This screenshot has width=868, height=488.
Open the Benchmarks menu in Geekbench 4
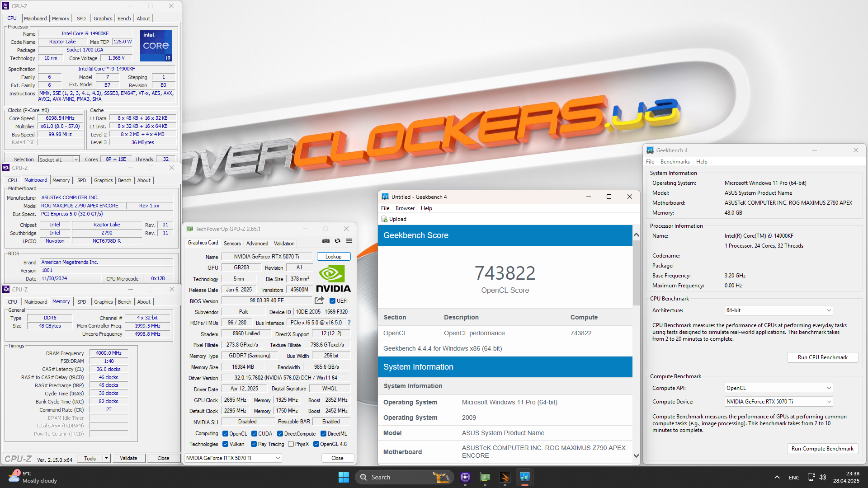point(675,162)
